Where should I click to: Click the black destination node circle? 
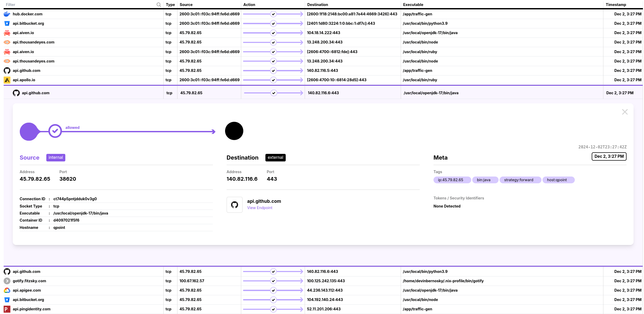[x=234, y=131]
